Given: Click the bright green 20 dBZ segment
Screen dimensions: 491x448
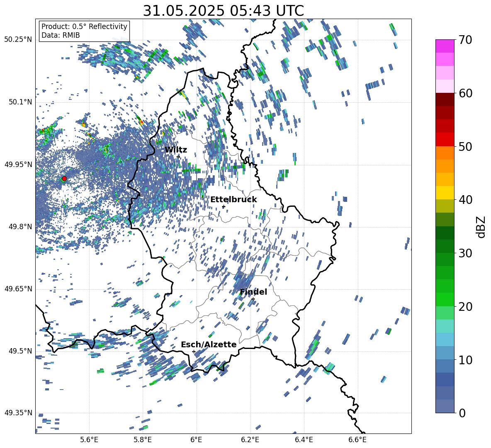Looking at the screenshot, I should click(x=445, y=299).
